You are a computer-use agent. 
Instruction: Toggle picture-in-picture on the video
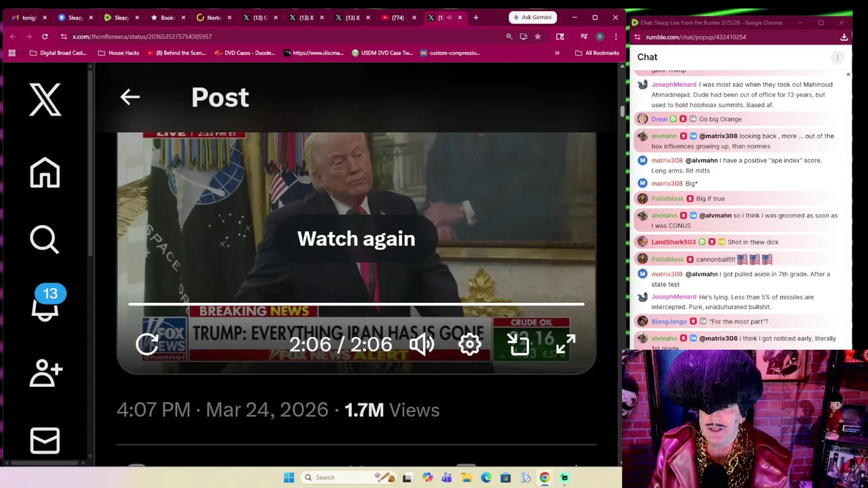coord(518,344)
